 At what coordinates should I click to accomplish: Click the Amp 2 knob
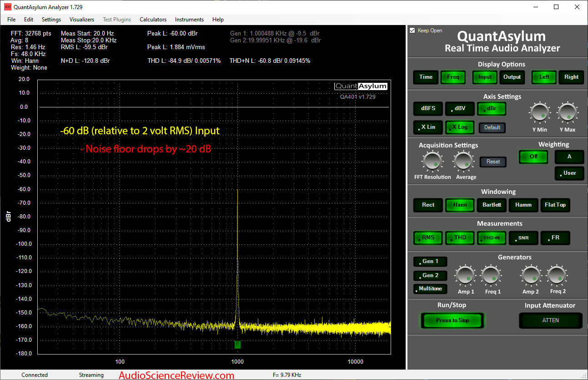pos(530,275)
